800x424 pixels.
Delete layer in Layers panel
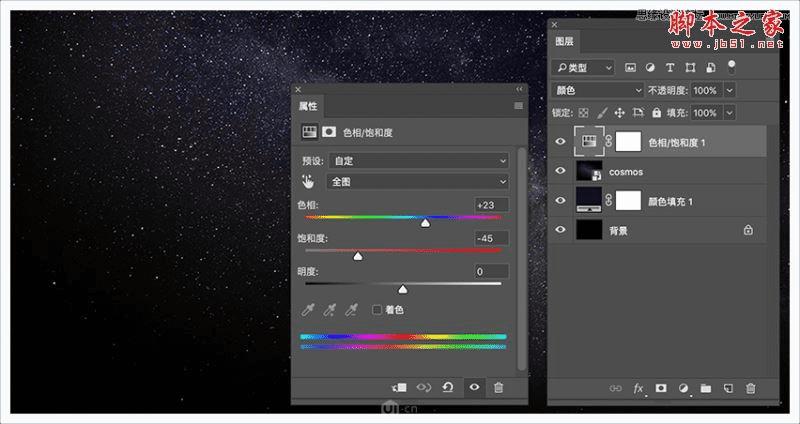(x=751, y=388)
